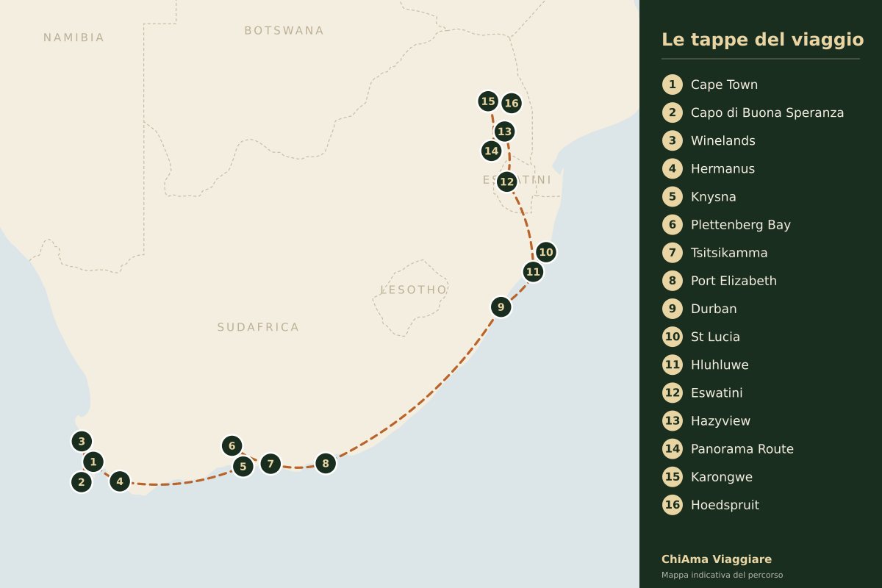Click 'Hermanus' in the legend list

coord(723,168)
